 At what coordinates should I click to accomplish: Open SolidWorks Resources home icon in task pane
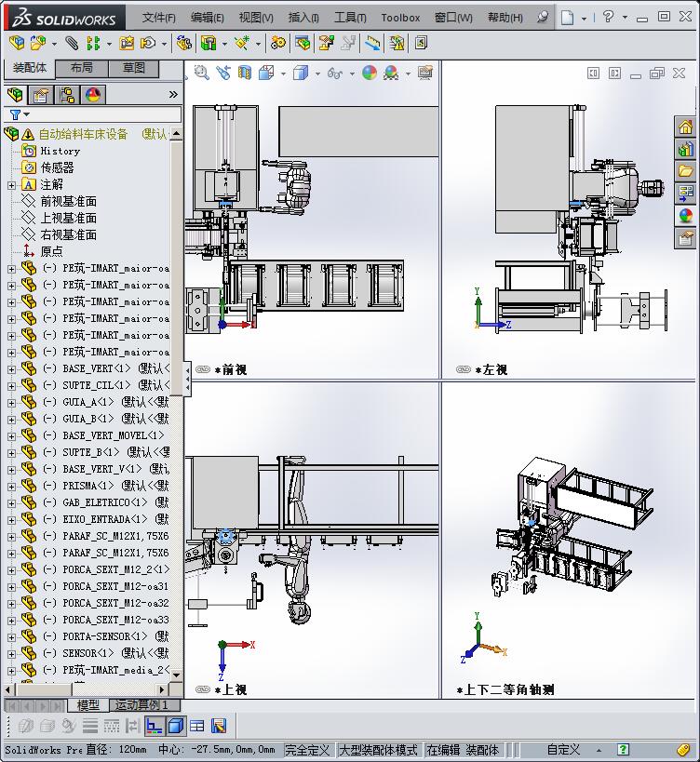685,127
